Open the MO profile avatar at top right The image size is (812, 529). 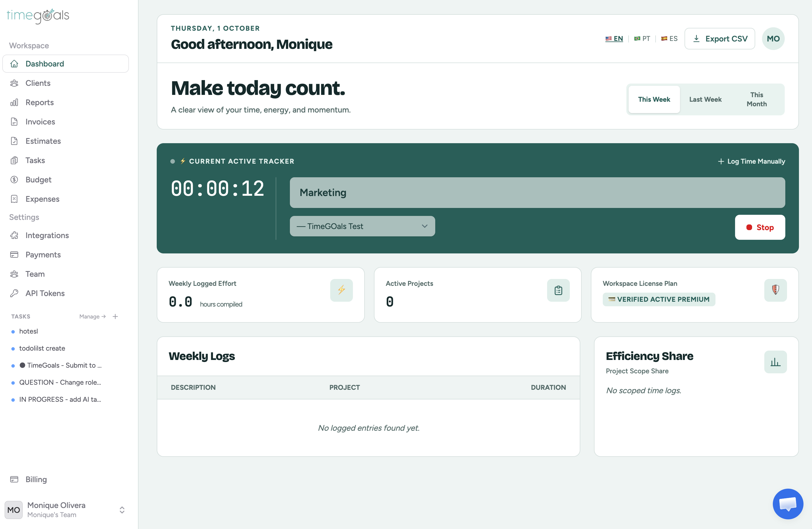click(773, 39)
